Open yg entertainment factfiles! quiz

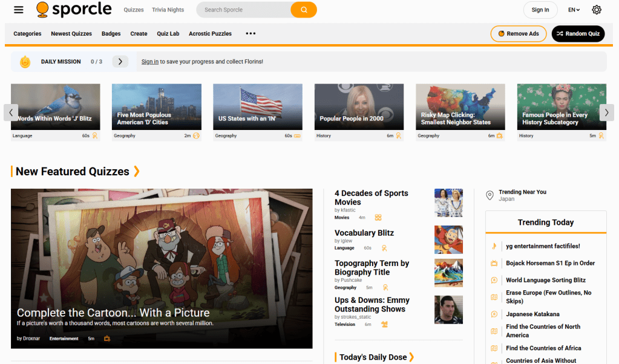coord(543,246)
